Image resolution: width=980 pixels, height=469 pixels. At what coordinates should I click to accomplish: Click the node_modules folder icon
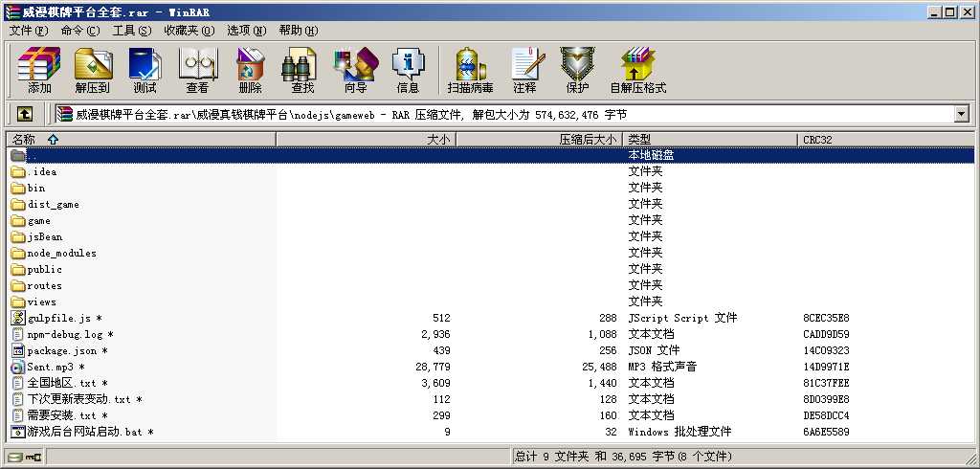18,253
